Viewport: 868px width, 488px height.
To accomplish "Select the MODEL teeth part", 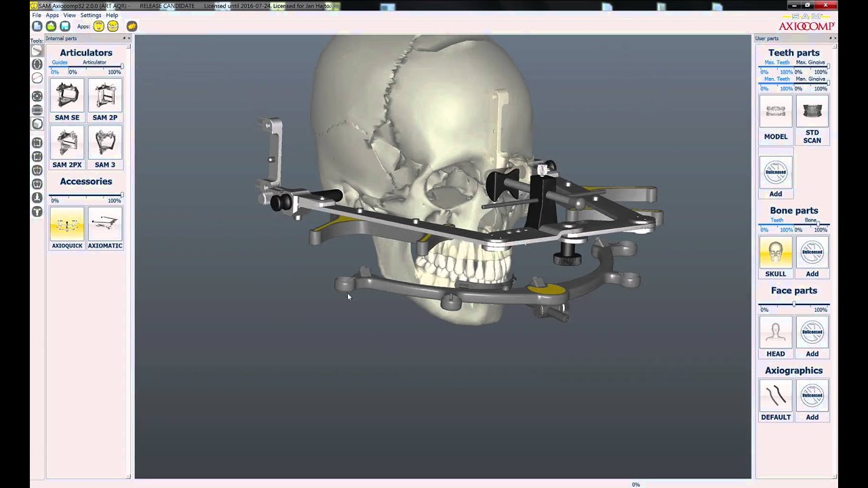I will (x=776, y=118).
